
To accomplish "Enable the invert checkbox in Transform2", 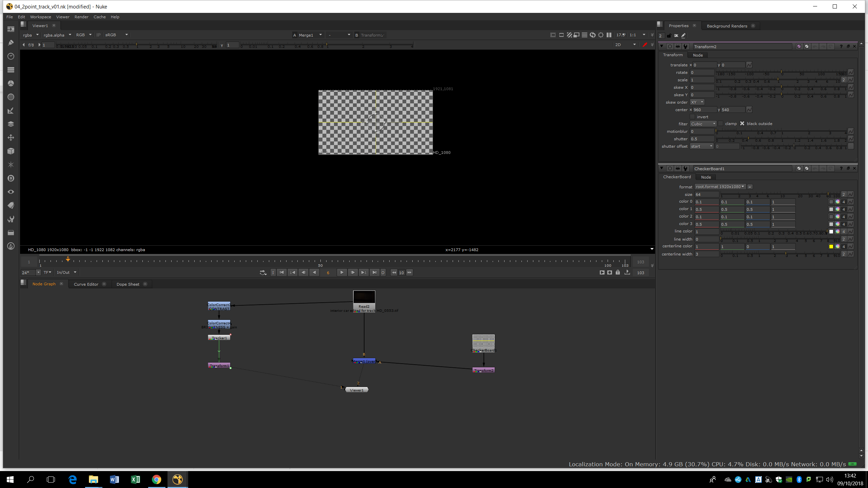I will click(x=692, y=117).
